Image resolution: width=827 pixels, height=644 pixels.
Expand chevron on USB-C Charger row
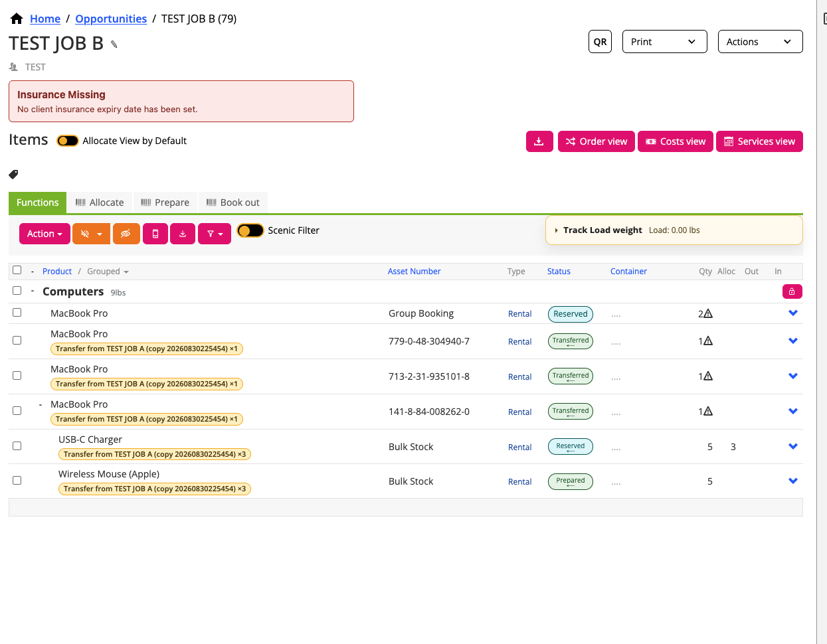click(x=792, y=447)
